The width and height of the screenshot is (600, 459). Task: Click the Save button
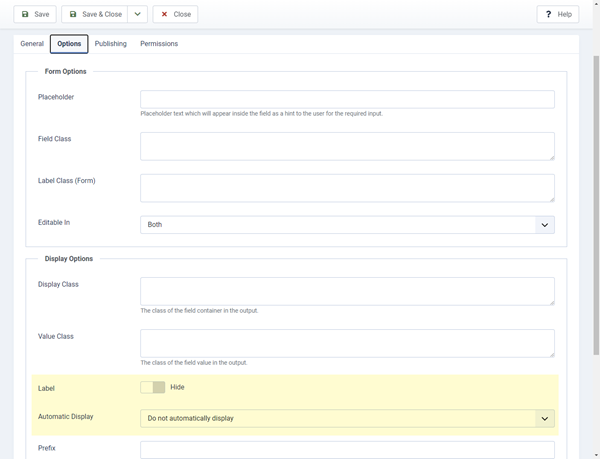34,14
